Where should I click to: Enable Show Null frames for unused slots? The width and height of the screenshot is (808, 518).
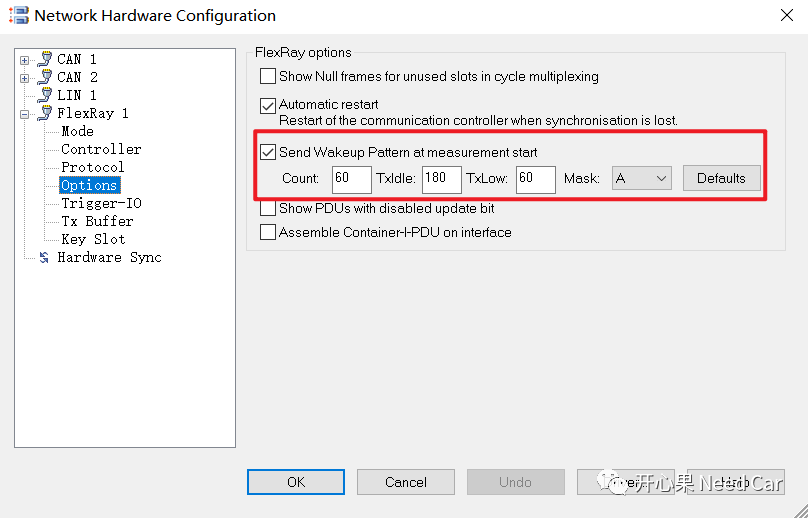(x=268, y=76)
